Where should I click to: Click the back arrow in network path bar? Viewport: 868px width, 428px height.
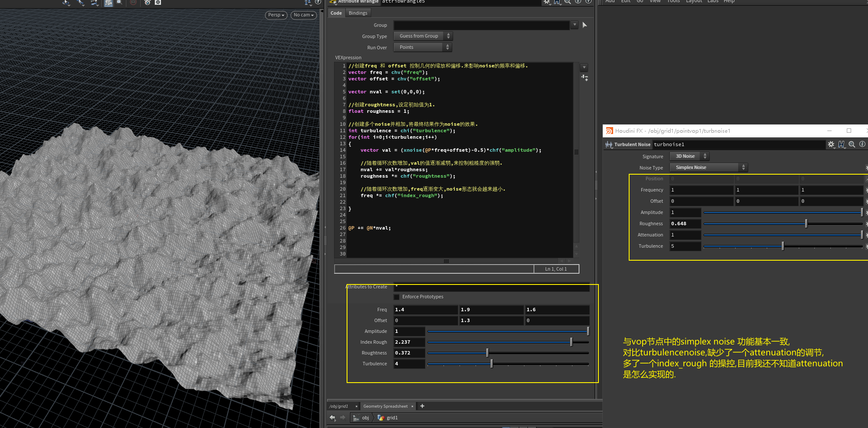pos(332,418)
